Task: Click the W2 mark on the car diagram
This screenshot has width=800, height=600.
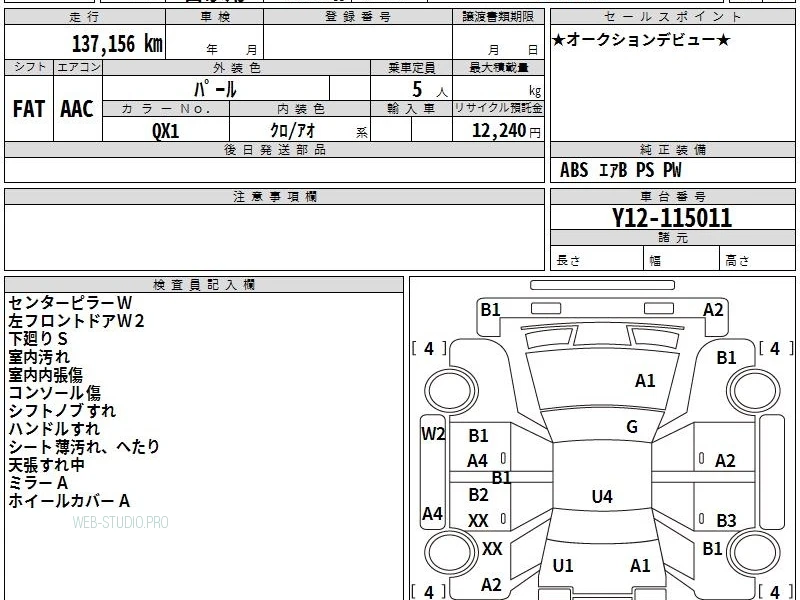Action: point(433,434)
